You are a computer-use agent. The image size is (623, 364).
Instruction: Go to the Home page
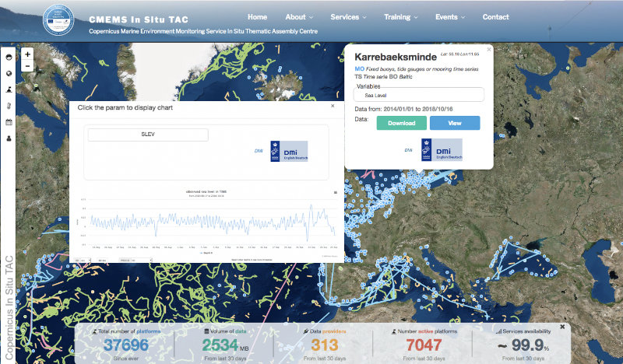258,17
